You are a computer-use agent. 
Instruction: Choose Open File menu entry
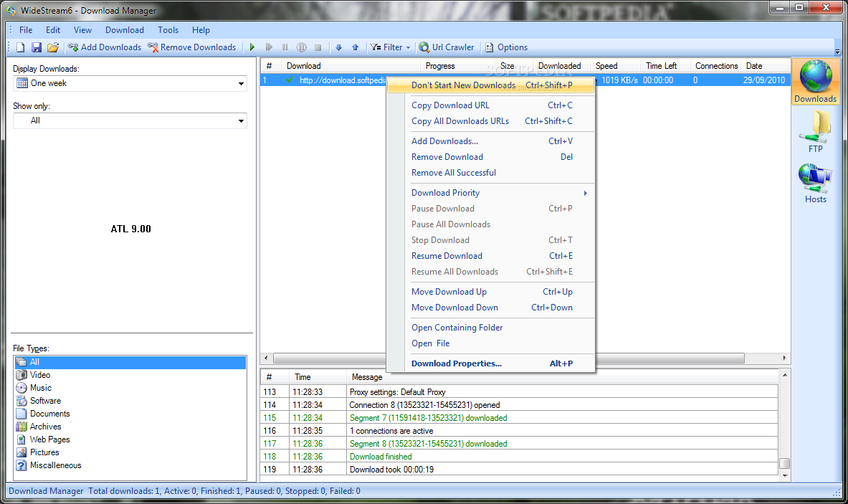491,343
